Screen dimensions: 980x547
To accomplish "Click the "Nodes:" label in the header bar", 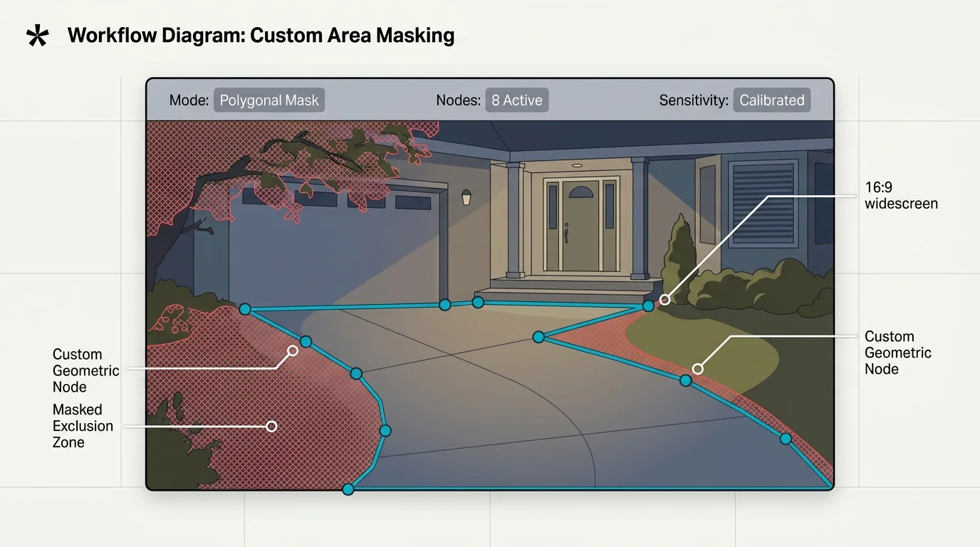I will click(x=458, y=100).
